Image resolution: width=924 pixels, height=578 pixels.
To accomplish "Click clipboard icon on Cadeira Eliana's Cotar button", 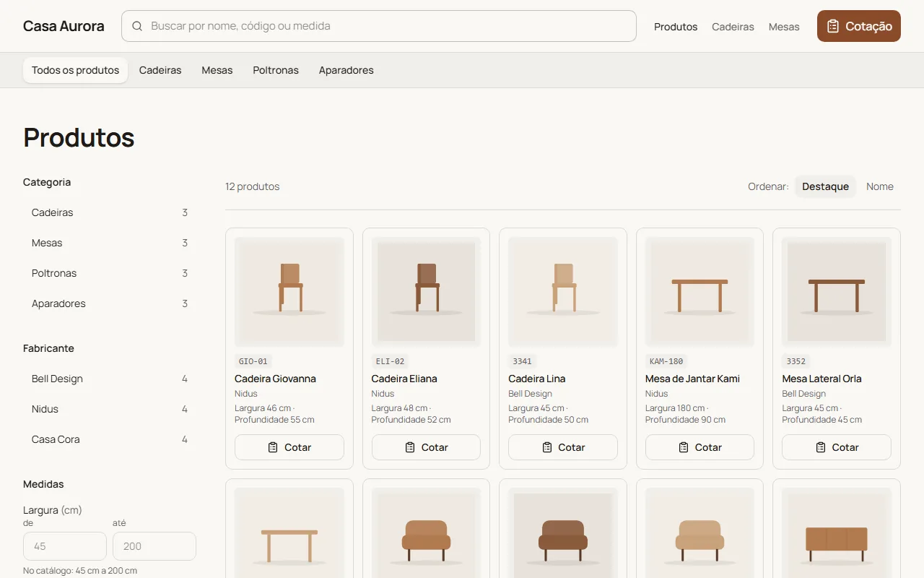I will 410,447.
